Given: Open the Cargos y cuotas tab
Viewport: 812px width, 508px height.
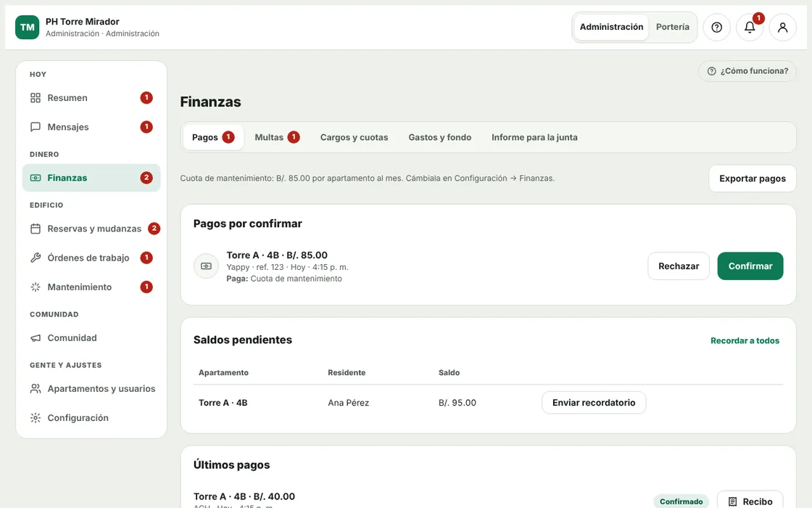Looking at the screenshot, I should (x=354, y=137).
